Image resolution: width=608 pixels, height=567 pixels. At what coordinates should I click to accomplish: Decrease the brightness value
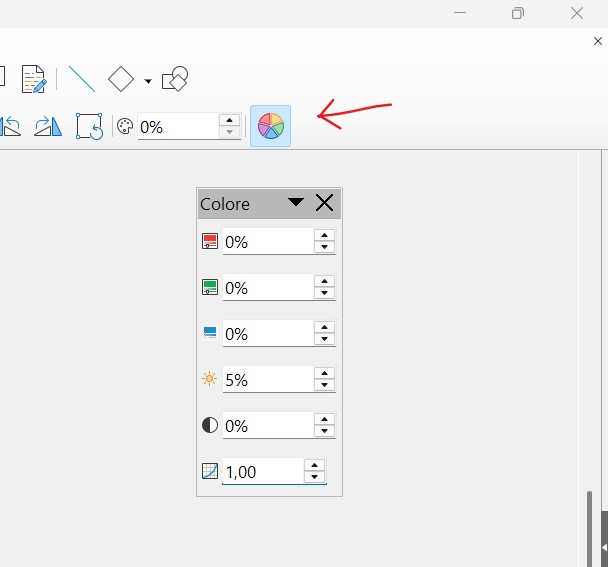pyautogui.click(x=325, y=385)
